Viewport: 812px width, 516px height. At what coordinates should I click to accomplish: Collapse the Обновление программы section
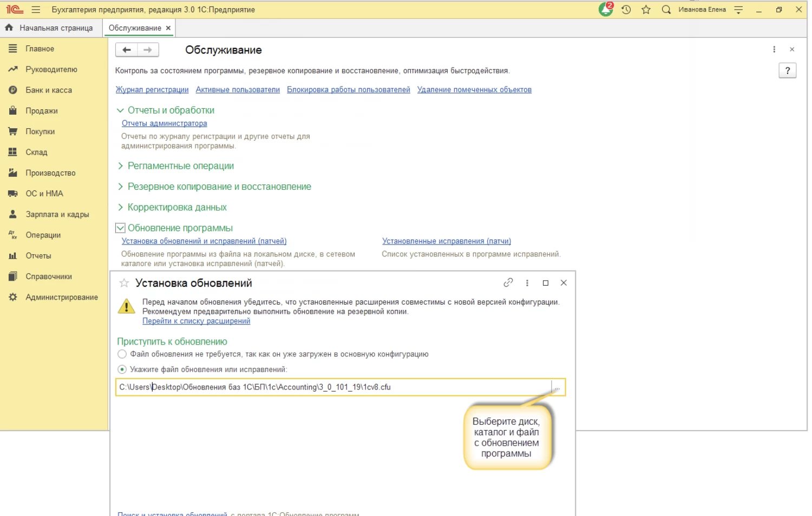120,228
